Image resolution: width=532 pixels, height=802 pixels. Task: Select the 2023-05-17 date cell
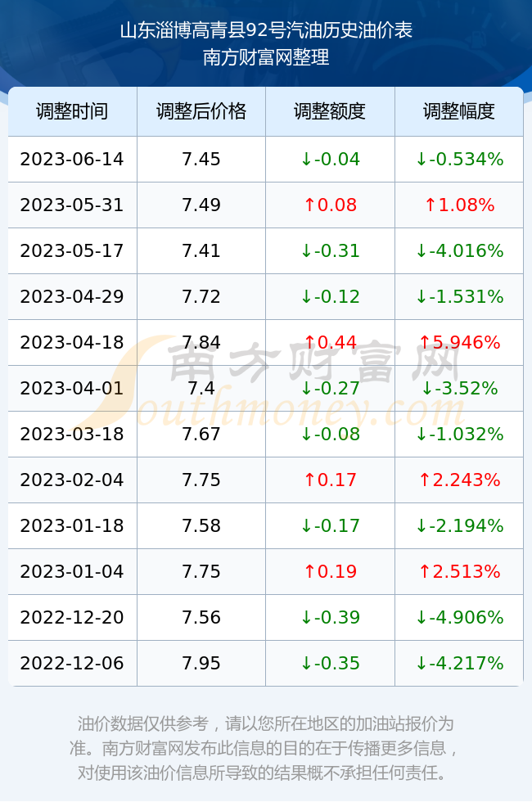tap(72, 250)
